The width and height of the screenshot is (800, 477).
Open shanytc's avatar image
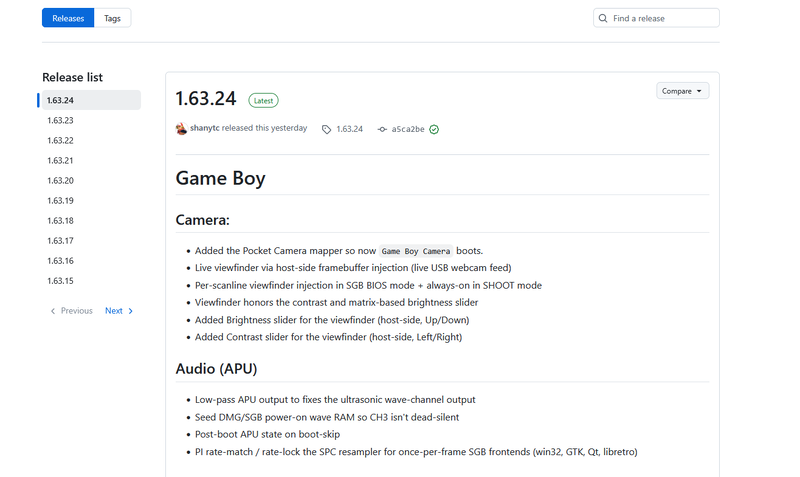(181, 129)
